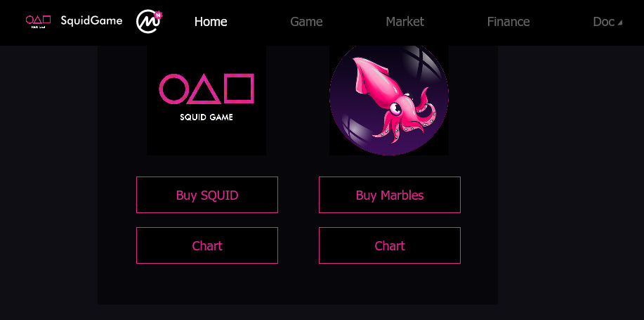This screenshot has width=644, height=320.
Task: Click the white SQUID GAME caption text
Action: click(x=206, y=117)
